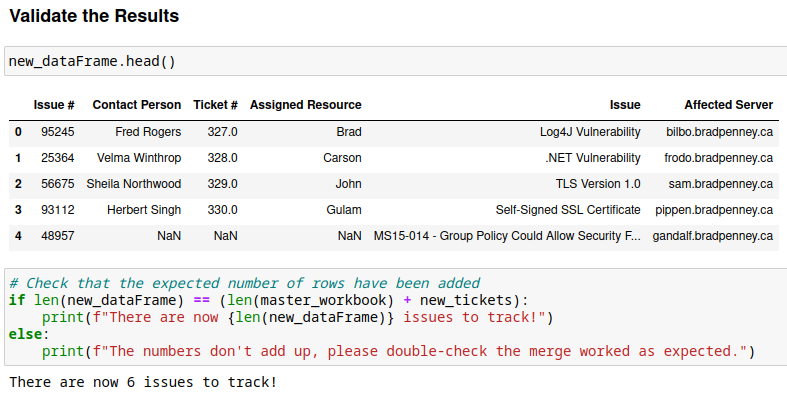Screen dimensions: 787x395
Task: Click server 'bilbo.bradpenney.ca'
Action: pyautogui.click(x=720, y=132)
